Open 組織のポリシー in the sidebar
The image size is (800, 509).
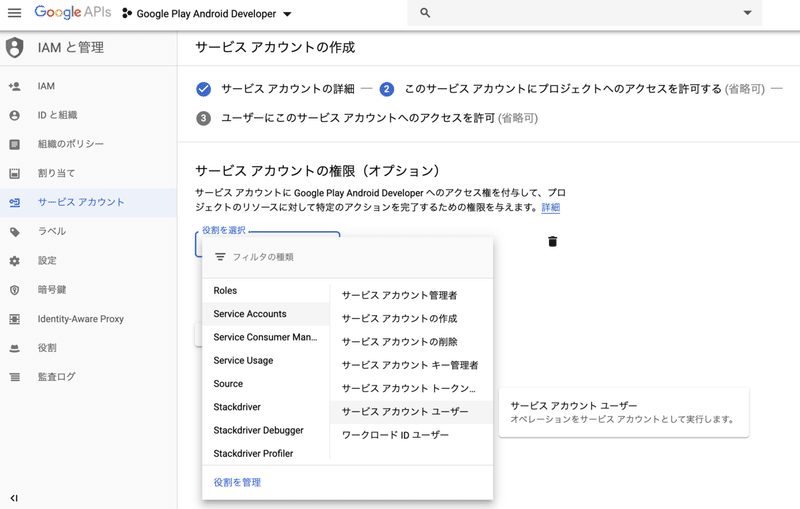88,144
